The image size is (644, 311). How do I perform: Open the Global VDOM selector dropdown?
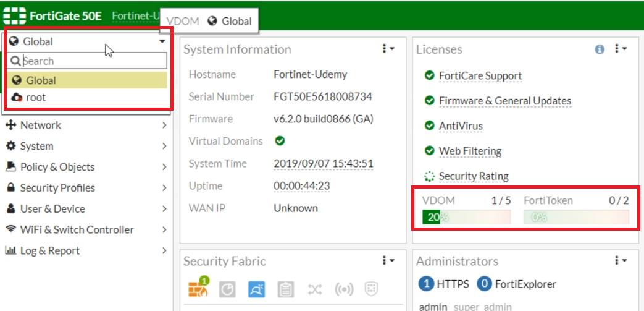pos(87,41)
